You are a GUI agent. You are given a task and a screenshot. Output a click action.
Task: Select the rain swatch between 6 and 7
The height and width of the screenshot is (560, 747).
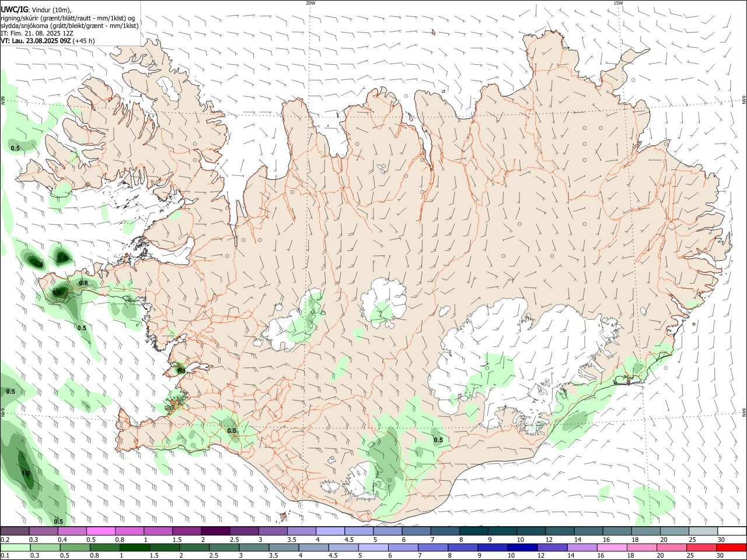403,547
